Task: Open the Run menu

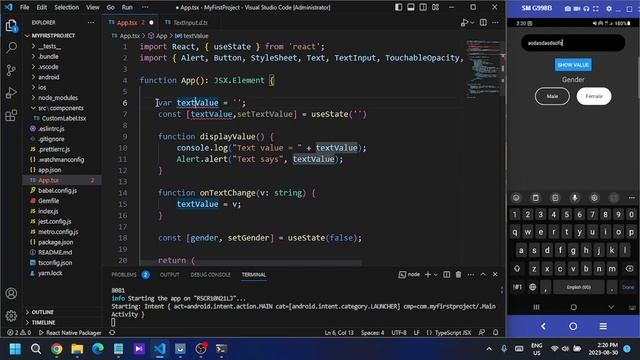Action: pyautogui.click(x=127, y=7)
